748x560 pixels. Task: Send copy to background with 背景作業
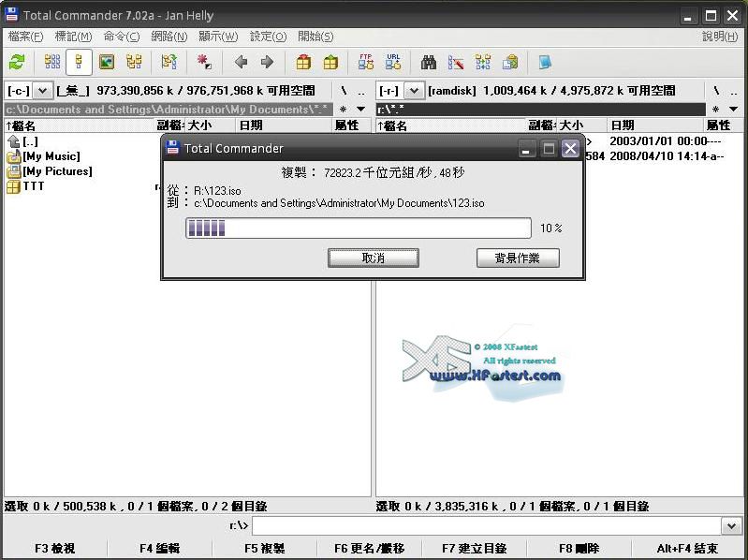point(518,258)
